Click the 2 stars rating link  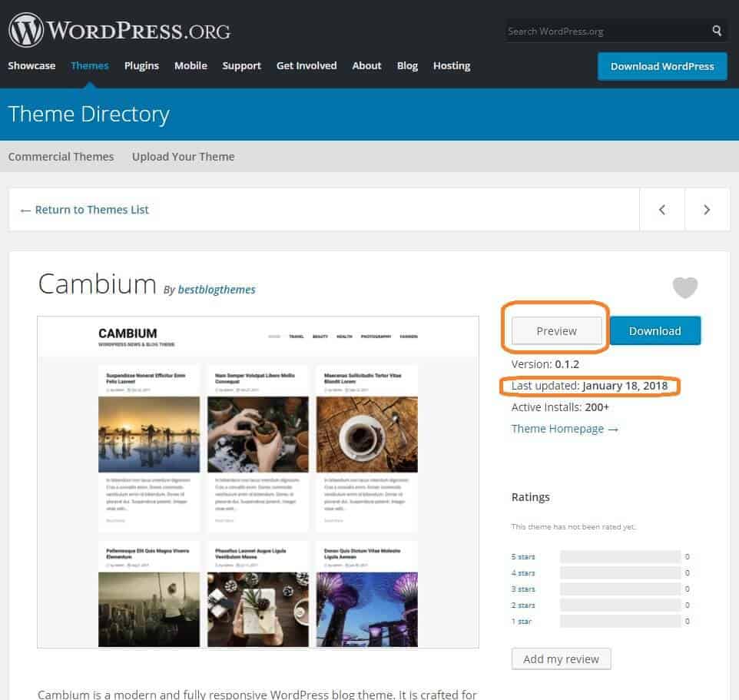click(x=523, y=605)
